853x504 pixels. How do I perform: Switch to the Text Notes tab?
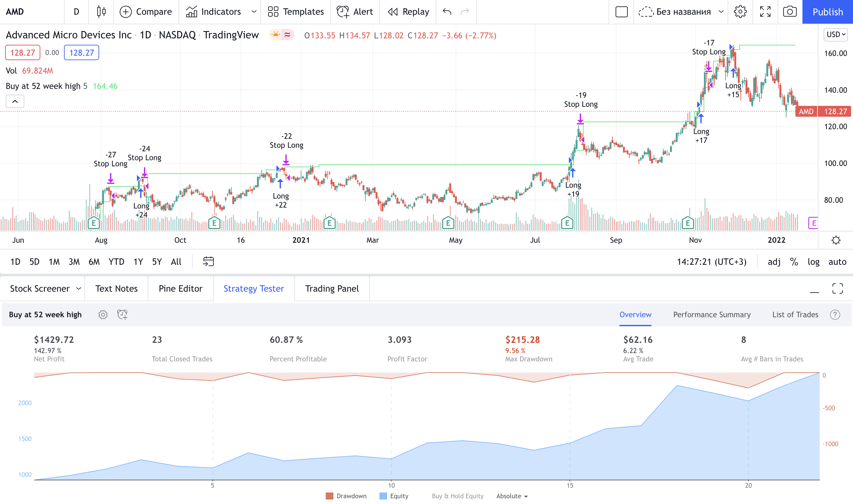(116, 289)
